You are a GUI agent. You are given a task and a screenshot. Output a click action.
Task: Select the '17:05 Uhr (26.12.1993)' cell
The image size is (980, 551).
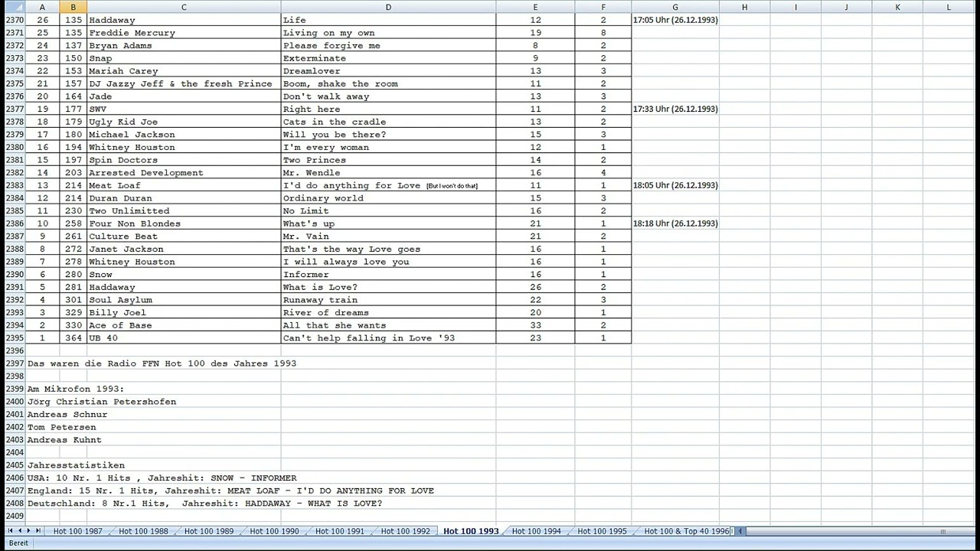[675, 20]
